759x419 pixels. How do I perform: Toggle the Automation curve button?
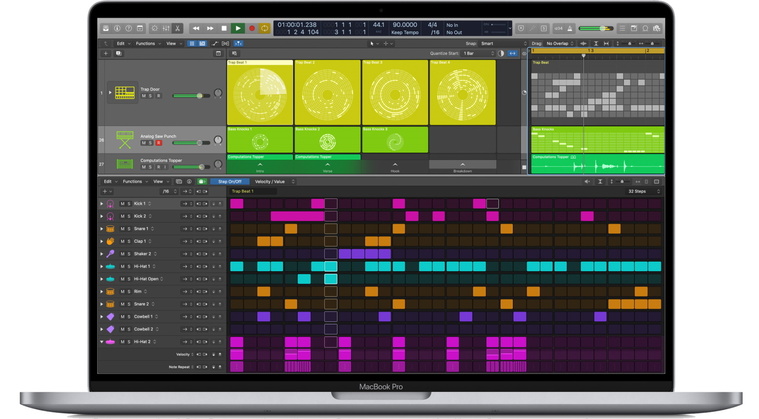pos(215,44)
